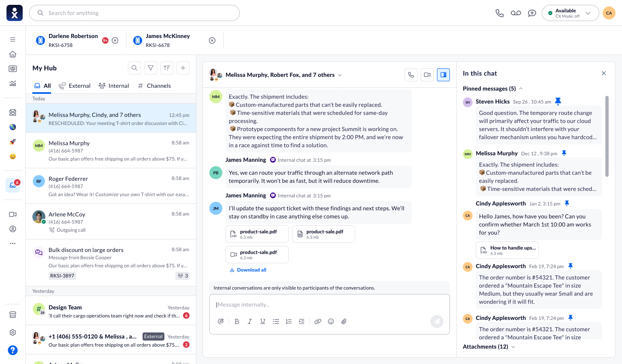Open contacts icon in left sidebar
This screenshot has height=364, width=622.
pyautogui.click(x=13, y=229)
